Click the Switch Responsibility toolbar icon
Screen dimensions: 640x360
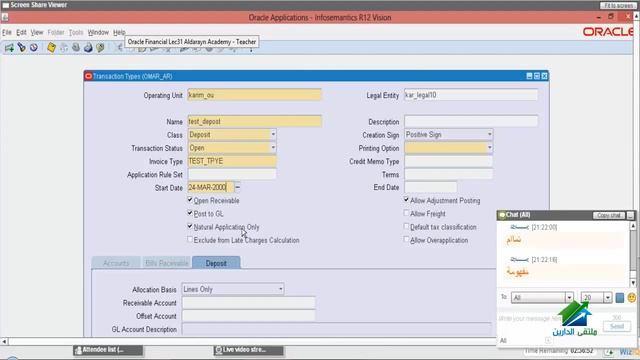coord(76,48)
